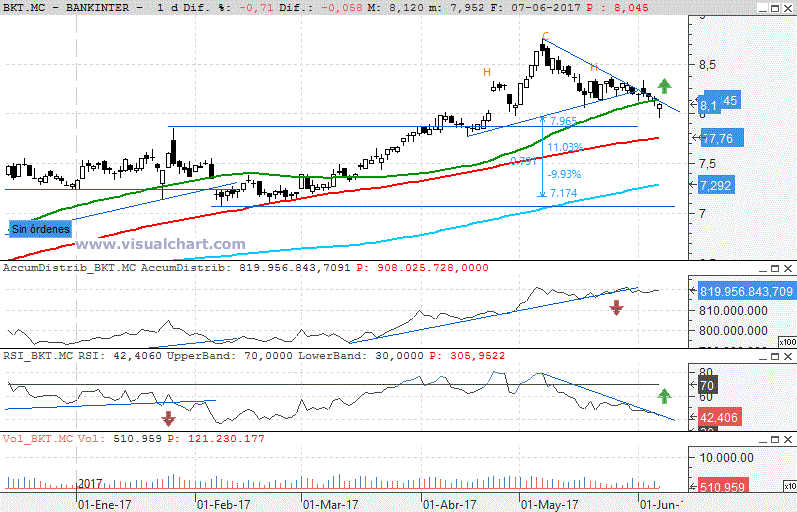
Task: Select the red 510.959 volume value tag
Action: coord(722,487)
